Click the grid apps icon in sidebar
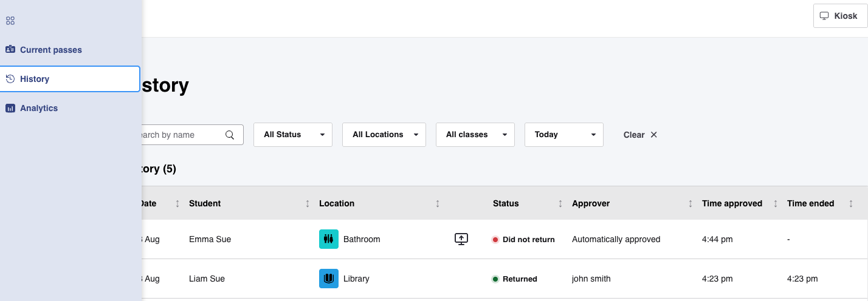The width and height of the screenshot is (868, 301). (10, 21)
